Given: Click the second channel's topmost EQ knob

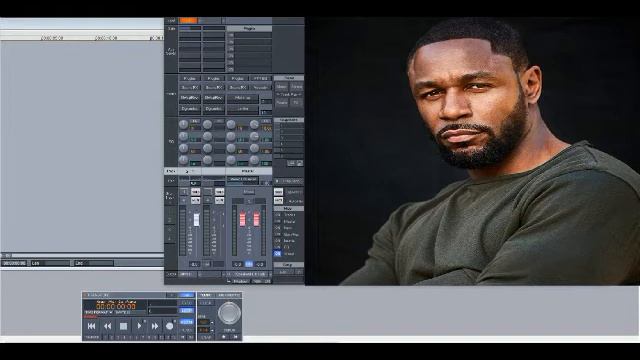Looking at the screenshot, I should [207, 124].
